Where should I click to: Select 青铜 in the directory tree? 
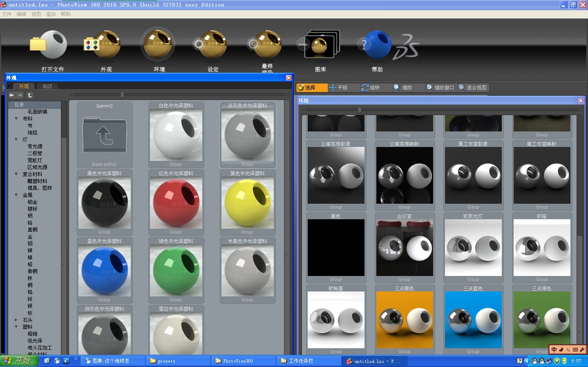(x=32, y=271)
